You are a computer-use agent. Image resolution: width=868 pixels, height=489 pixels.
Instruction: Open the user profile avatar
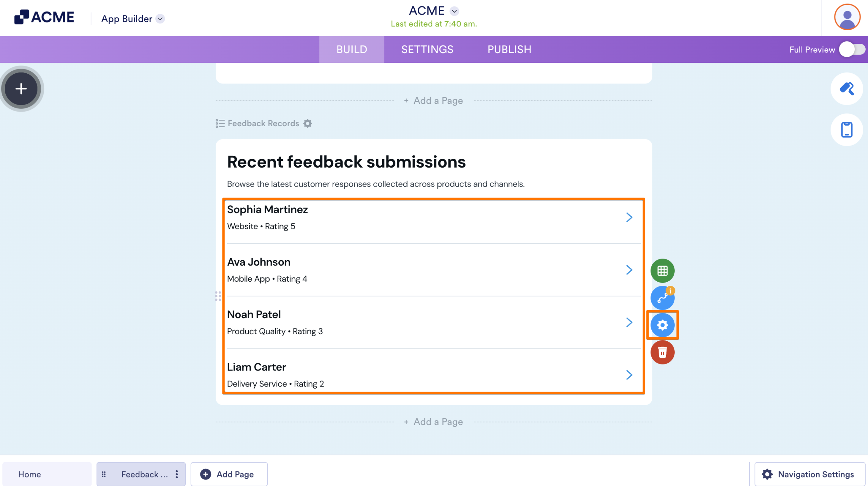847,17
